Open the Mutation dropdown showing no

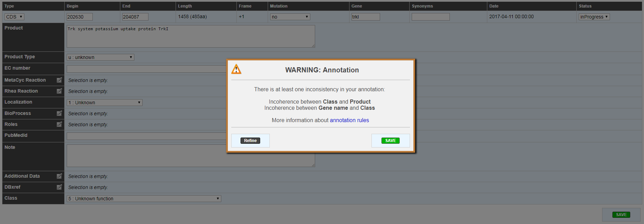click(x=290, y=17)
